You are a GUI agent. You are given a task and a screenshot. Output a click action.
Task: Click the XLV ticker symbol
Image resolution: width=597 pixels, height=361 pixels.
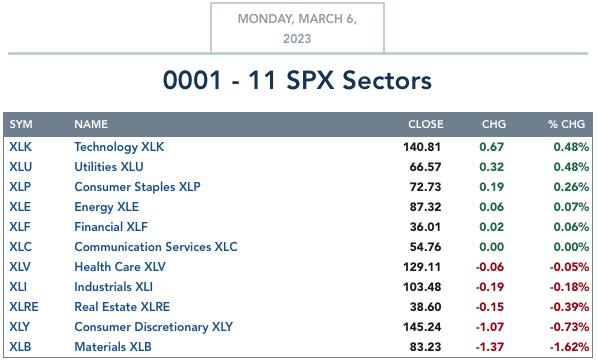coord(20,267)
